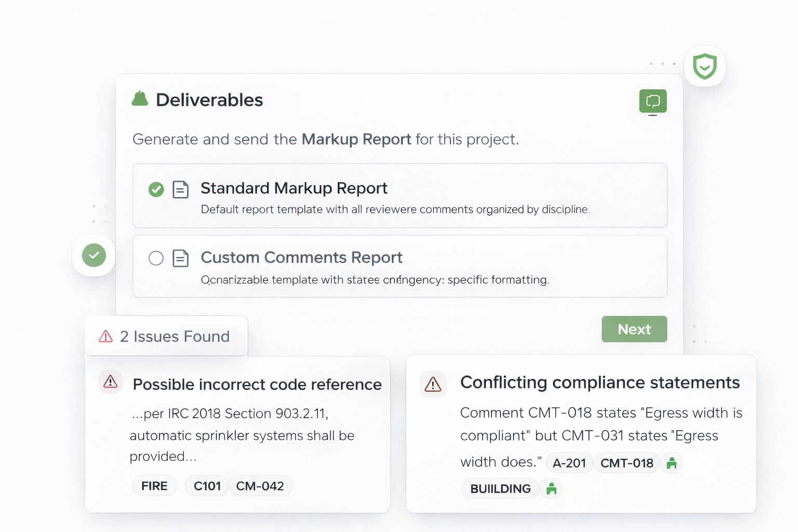
Task: Click the Standard Markup Report document icon
Action: 180,190
